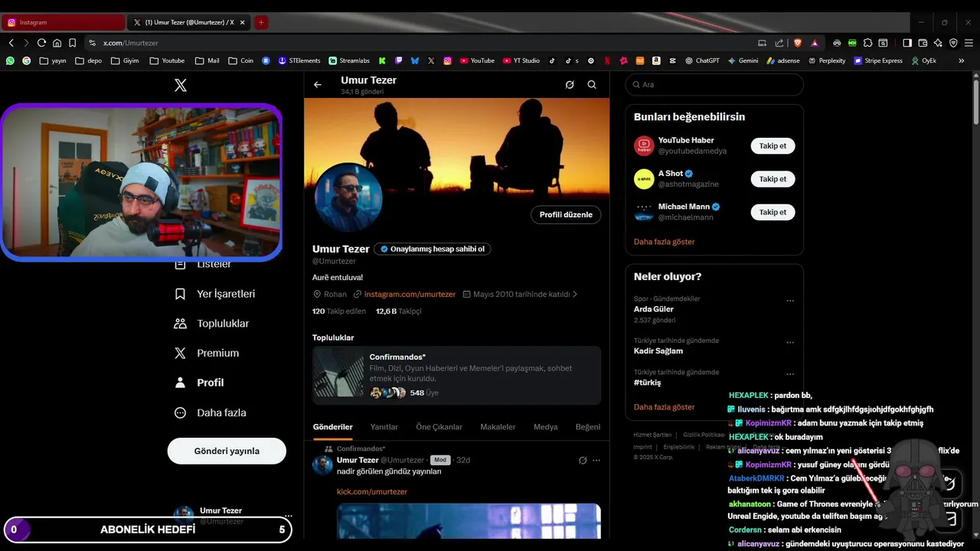Open the yayın bookmark folder
The height and width of the screenshot is (551, 980).
click(52, 60)
